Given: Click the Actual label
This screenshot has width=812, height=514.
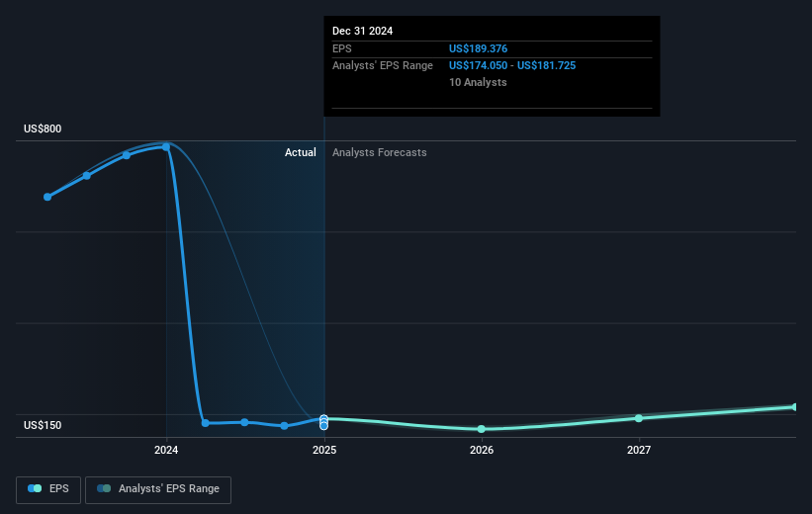Looking at the screenshot, I should click(301, 152).
